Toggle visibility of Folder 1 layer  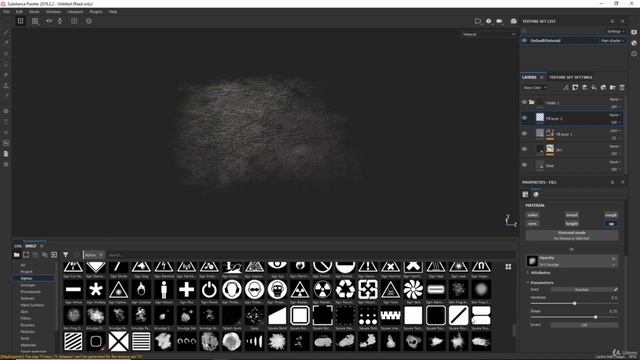click(524, 102)
